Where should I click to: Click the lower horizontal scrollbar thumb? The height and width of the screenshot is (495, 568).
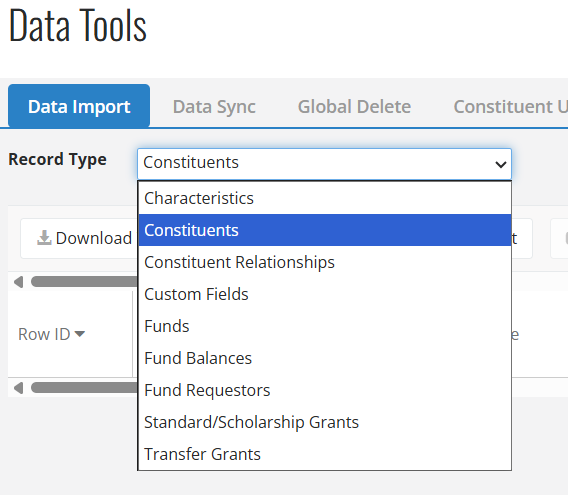84,388
